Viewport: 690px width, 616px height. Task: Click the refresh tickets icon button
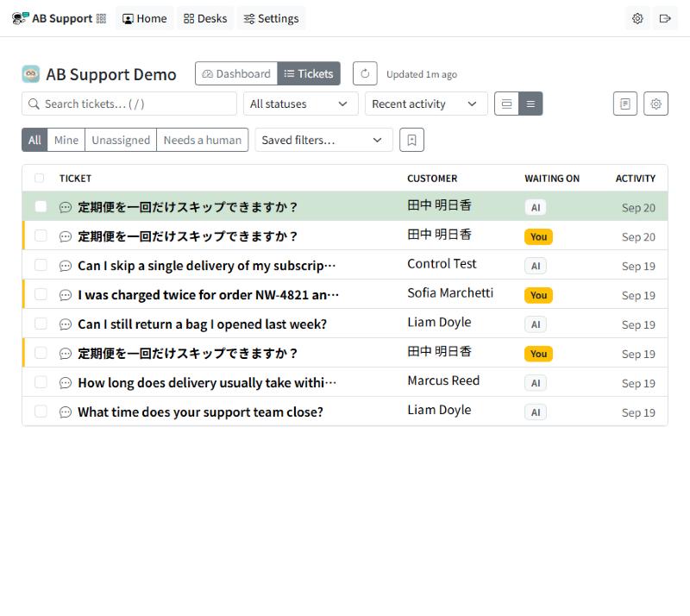364,73
